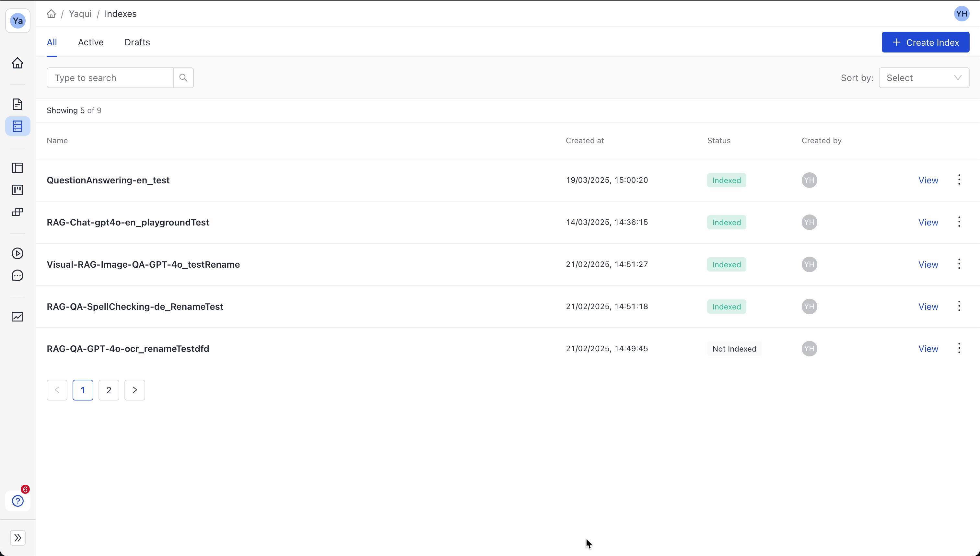Open the YH user avatar menu
The height and width of the screenshot is (556, 980).
coord(961,14)
